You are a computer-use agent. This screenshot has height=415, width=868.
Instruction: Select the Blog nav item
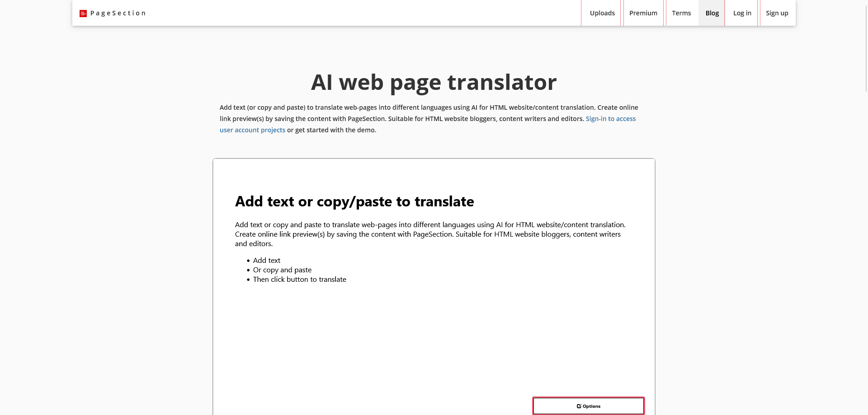(x=712, y=13)
